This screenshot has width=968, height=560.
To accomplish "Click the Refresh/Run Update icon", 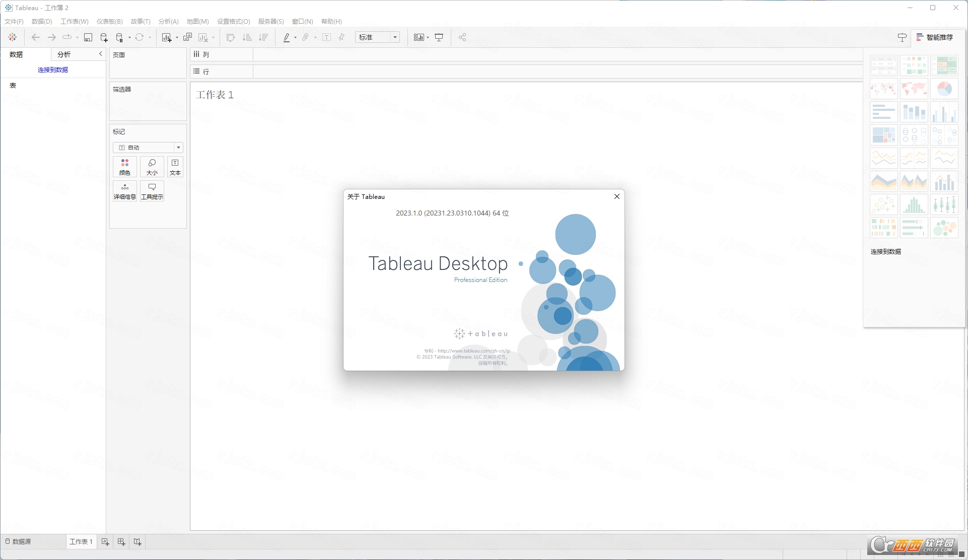I will (x=140, y=37).
